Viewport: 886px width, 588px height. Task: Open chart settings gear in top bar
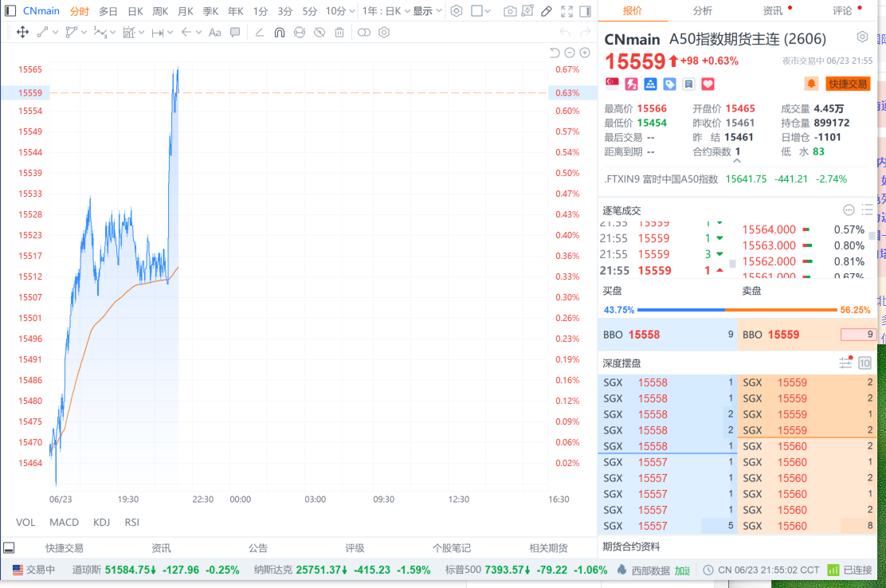(457, 10)
